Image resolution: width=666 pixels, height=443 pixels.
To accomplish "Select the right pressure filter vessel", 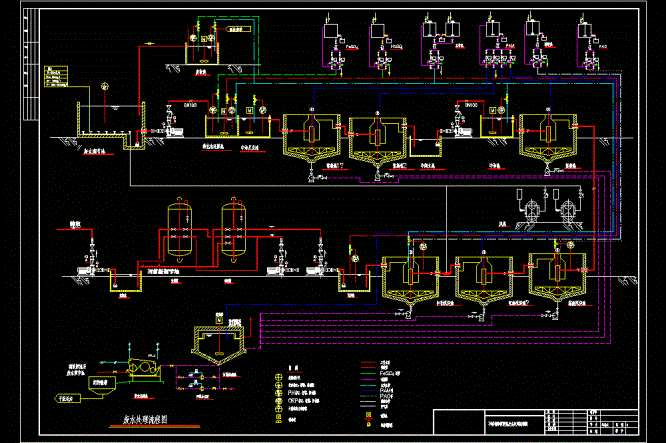I will (233, 230).
